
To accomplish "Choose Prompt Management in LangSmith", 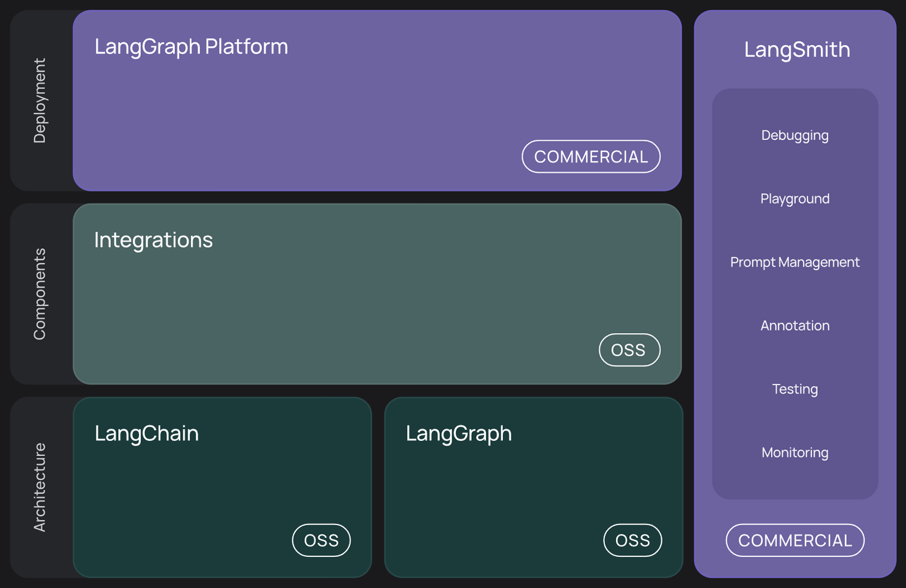I will (x=795, y=262).
